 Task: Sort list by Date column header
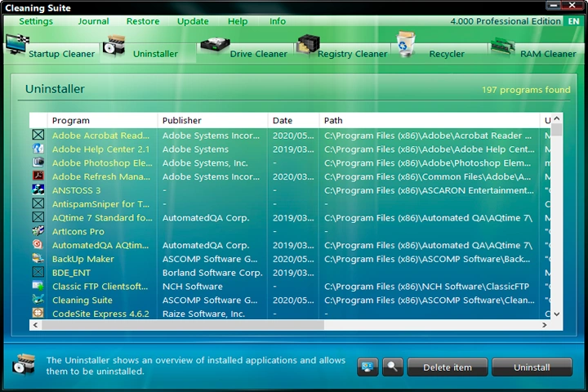(294, 120)
